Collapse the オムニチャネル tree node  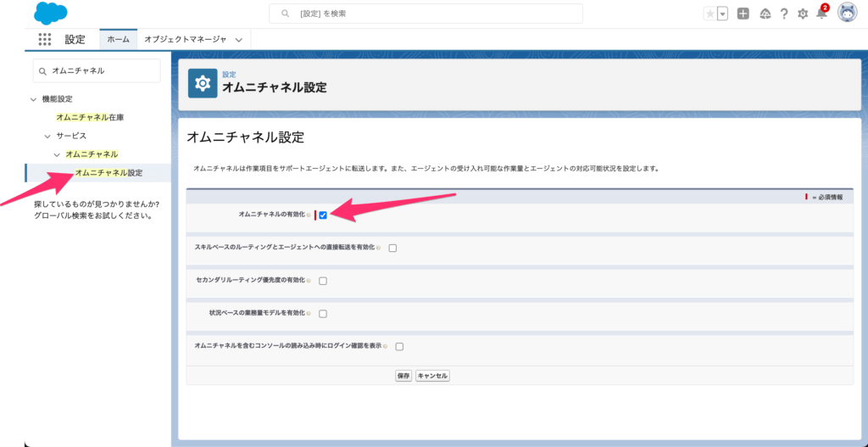[x=57, y=154]
